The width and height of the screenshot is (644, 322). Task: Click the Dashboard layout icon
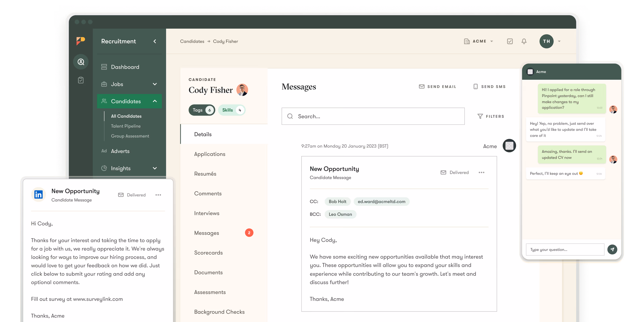pyautogui.click(x=104, y=67)
